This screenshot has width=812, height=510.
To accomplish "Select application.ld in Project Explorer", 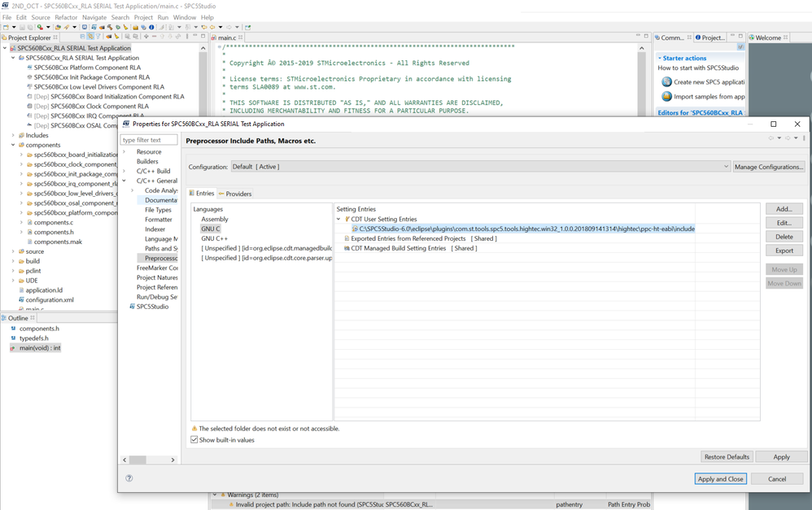I will tap(44, 290).
